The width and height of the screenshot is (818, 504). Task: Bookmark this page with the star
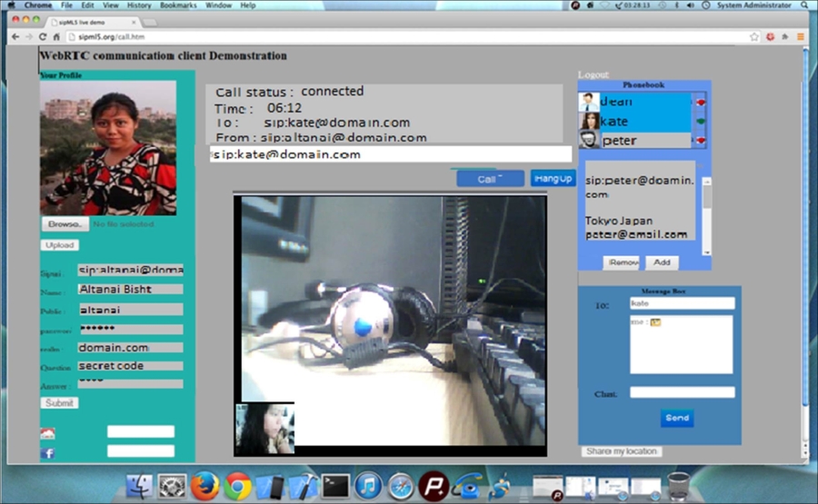pos(753,36)
